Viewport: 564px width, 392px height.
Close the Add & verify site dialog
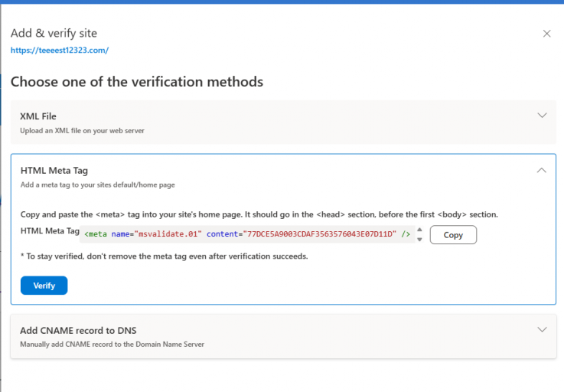546,34
